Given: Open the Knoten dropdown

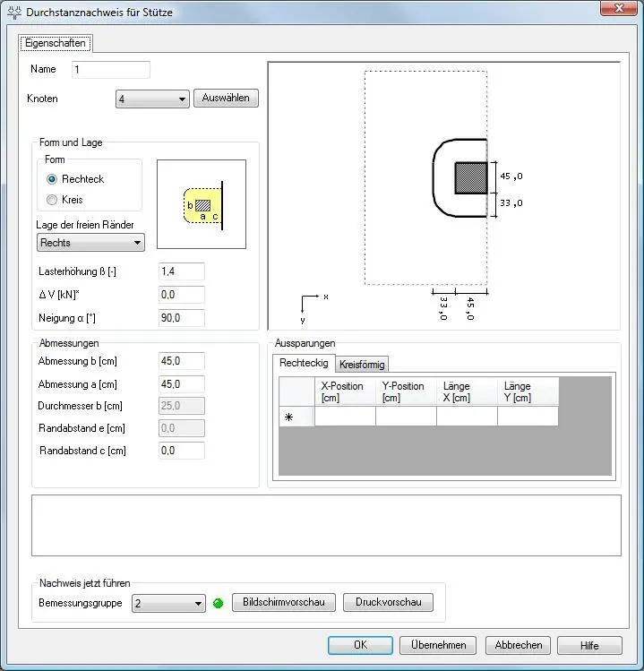Looking at the screenshot, I should (152, 99).
